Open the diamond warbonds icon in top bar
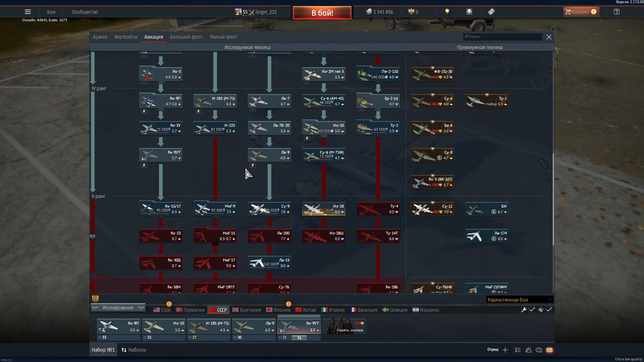Screen dimensions: 644x362 (469, 12)
